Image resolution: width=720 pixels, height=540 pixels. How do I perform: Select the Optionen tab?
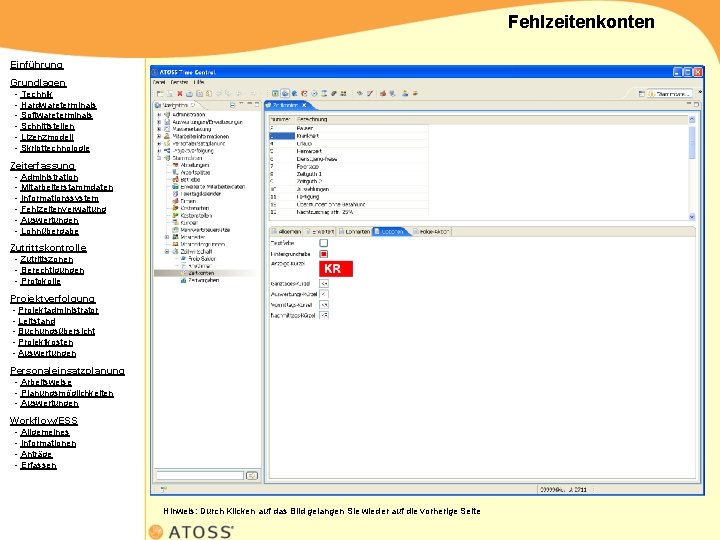pyautogui.click(x=389, y=232)
